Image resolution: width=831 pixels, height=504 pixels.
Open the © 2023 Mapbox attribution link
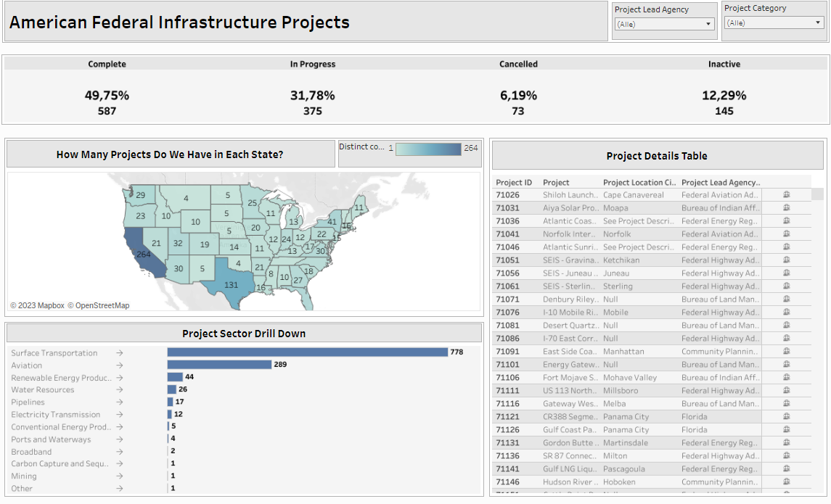click(36, 305)
